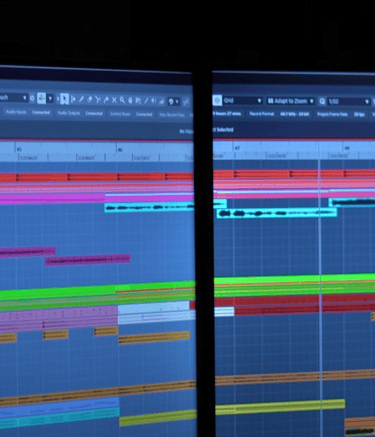The image size is (375, 437).
Task: Click Connected status beside Audio Outputs
Action: point(94,113)
